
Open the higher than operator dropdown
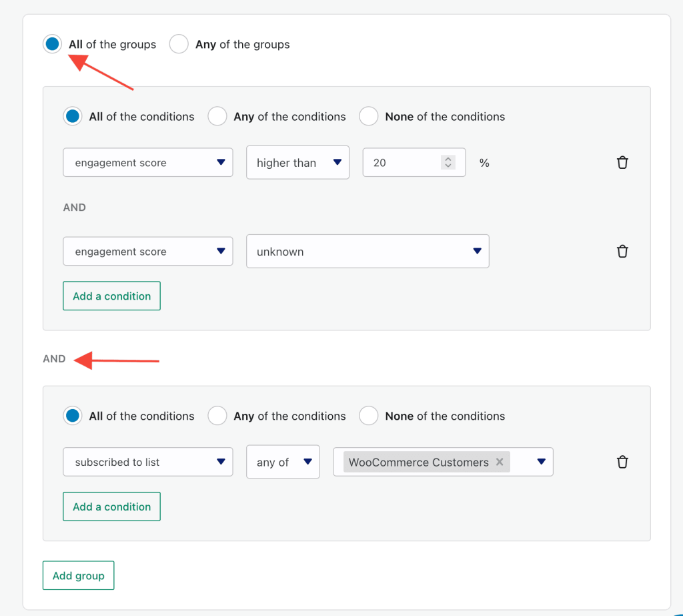(297, 163)
